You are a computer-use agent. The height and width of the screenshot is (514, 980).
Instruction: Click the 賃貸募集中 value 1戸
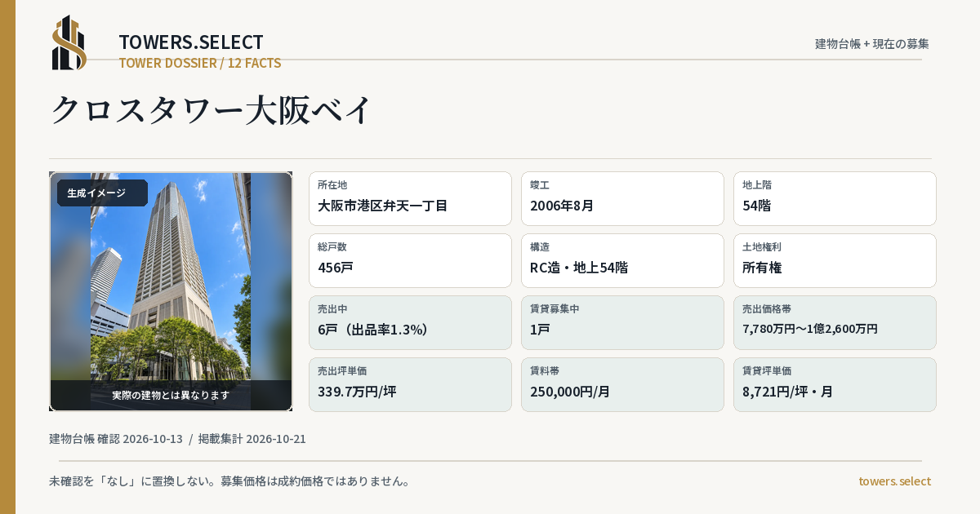pyautogui.click(x=540, y=330)
